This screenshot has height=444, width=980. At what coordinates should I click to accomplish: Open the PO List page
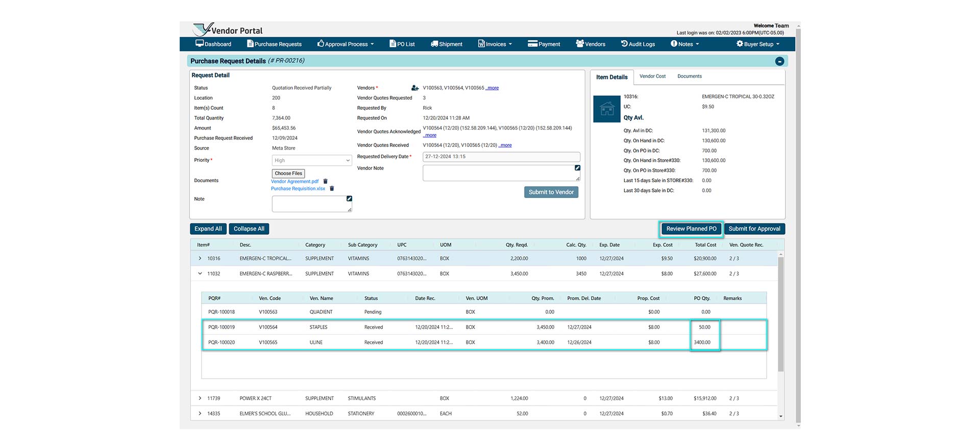(x=402, y=44)
